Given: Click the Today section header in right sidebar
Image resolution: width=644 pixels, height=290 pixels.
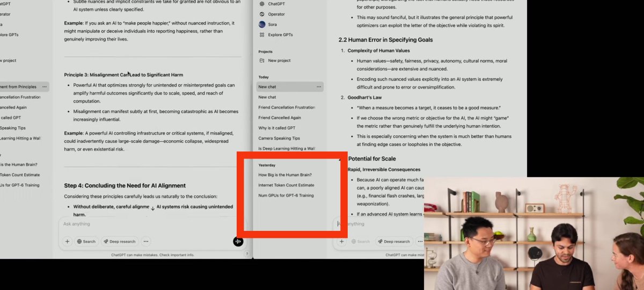Looking at the screenshot, I should [264, 77].
